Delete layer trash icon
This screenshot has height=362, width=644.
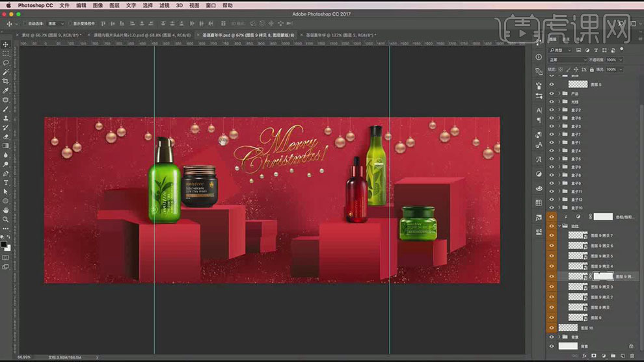pyautogui.click(x=632, y=356)
